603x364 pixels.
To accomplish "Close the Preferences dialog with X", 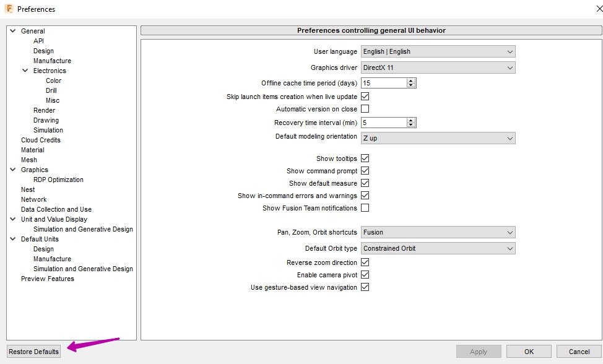I will (599, 9).
